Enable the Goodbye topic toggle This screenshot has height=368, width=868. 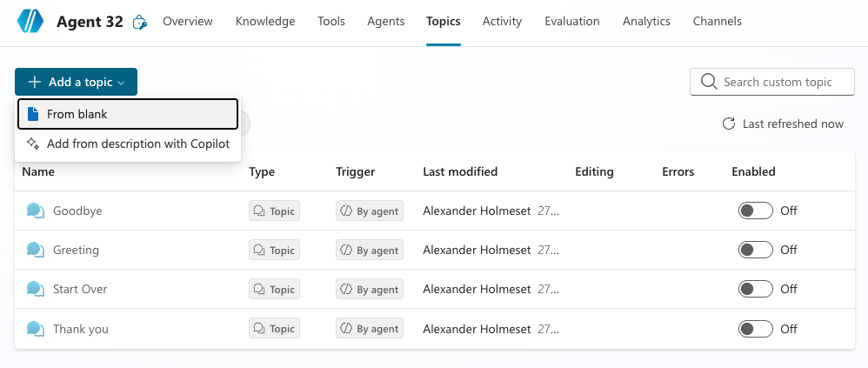click(x=755, y=211)
